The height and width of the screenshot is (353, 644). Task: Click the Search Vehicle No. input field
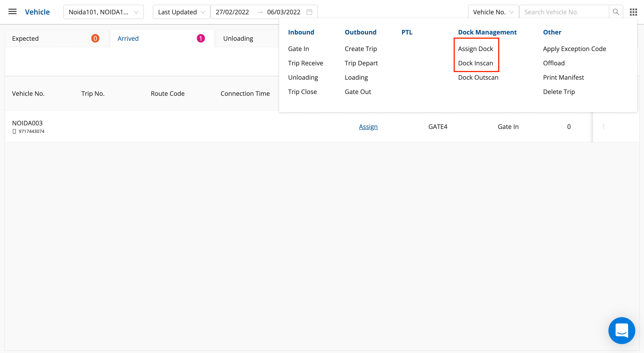pyautogui.click(x=564, y=12)
